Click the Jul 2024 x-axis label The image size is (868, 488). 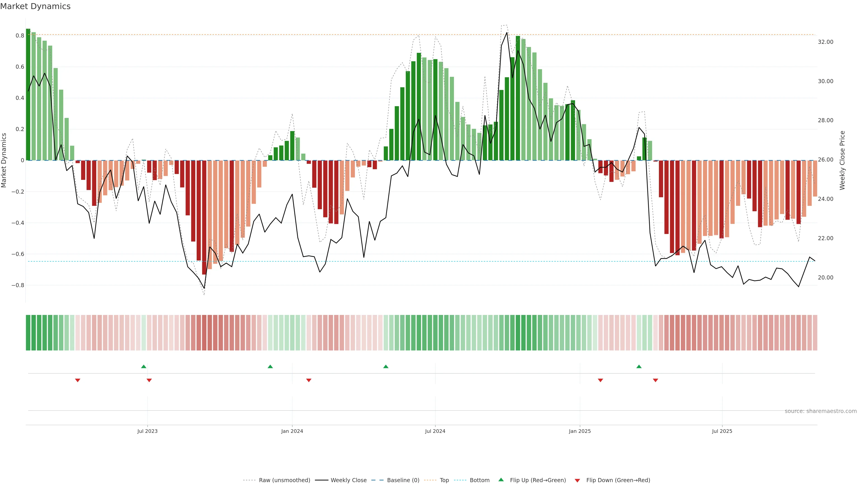(435, 431)
